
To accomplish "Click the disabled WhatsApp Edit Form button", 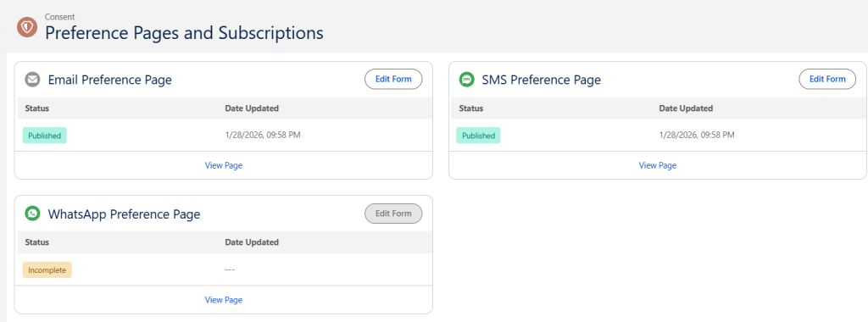I will [x=393, y=214].
